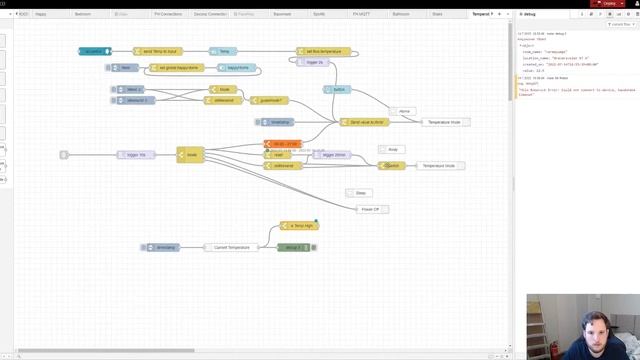This screenshot has height=360, width=640.
Task: Click the canvas vertical scrollbar
Action: tap(510, 61)
